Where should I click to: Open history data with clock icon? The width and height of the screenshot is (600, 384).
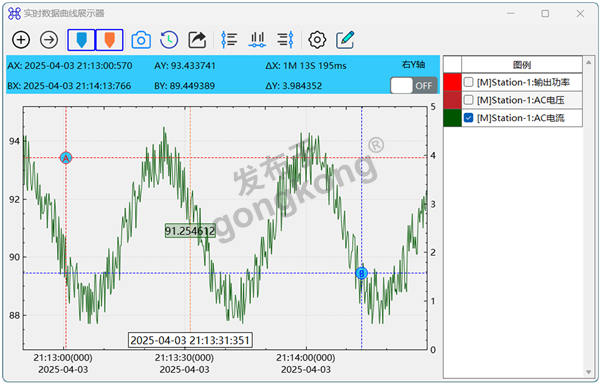point(169,40)
